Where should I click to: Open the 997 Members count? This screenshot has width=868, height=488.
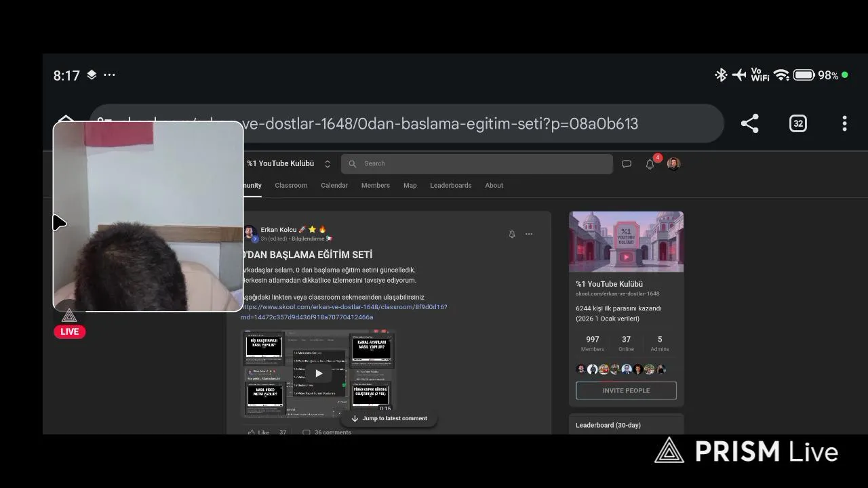[593, 344]
